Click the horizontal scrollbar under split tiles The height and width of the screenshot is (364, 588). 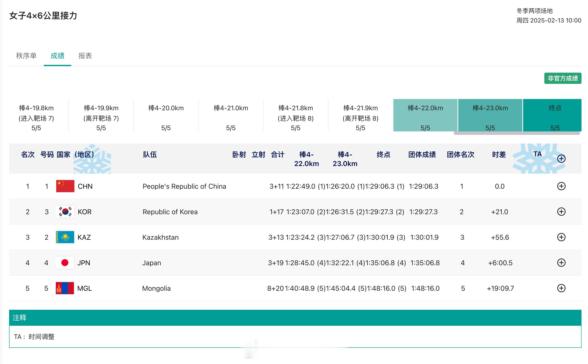pyautogui.click(x=517, y=133)
